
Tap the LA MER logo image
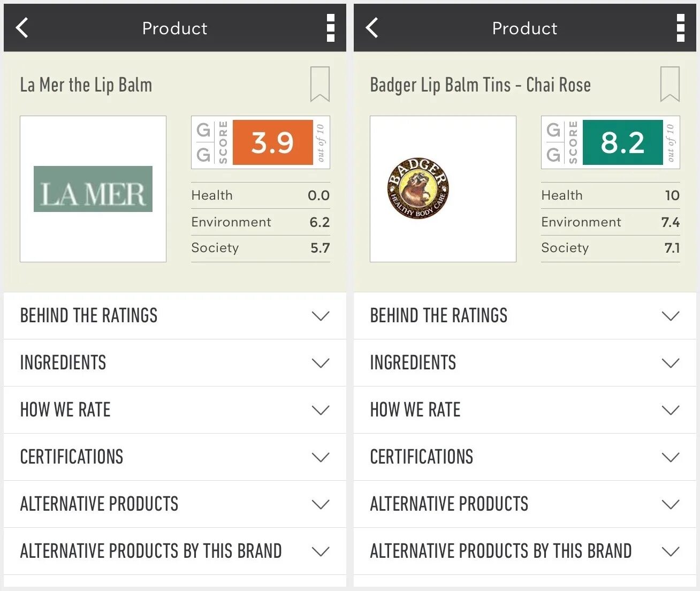point(93,189)
